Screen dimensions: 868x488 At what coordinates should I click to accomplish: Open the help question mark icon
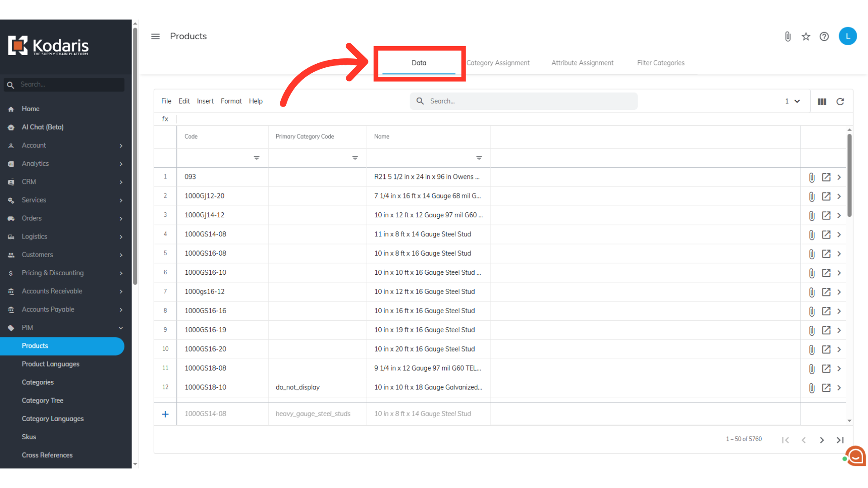pyautogui.click(x=824, y=37)
